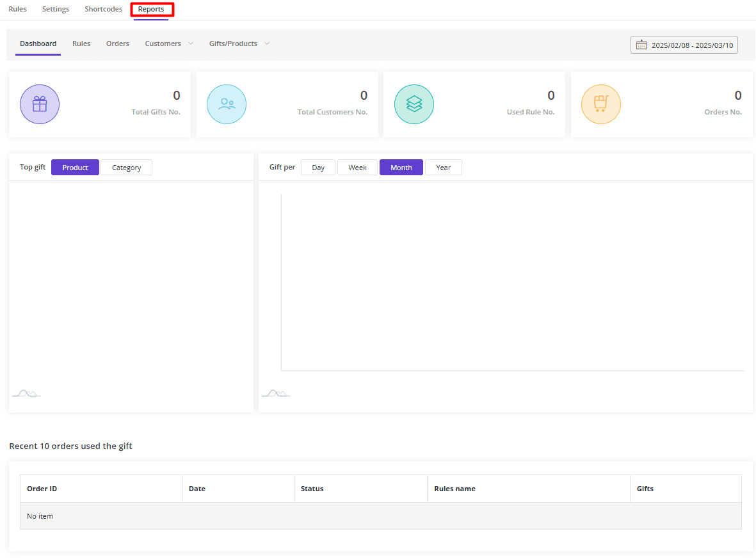Viewport: 756px width, 559px height.
Task: Switch Top gift view to Category
Action: coord(126,167)
